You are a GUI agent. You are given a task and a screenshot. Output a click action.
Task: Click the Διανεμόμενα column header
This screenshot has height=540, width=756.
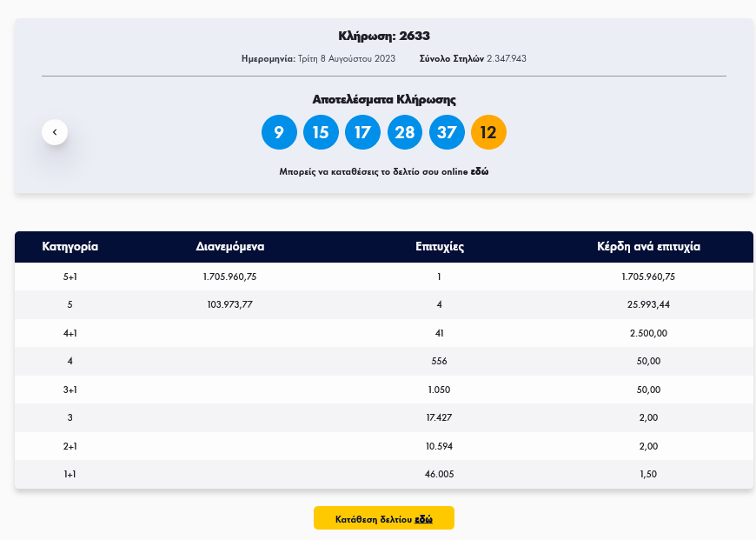point(230,247)
